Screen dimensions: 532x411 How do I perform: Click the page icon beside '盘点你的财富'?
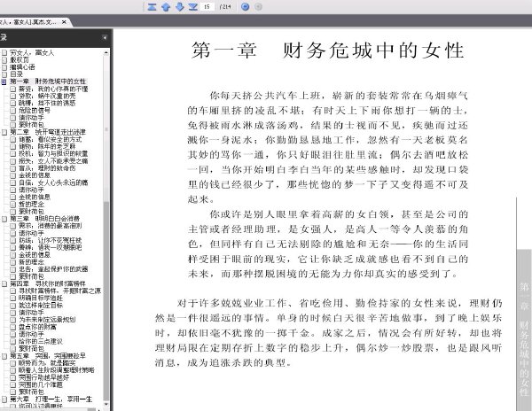[x=12, y=327]
